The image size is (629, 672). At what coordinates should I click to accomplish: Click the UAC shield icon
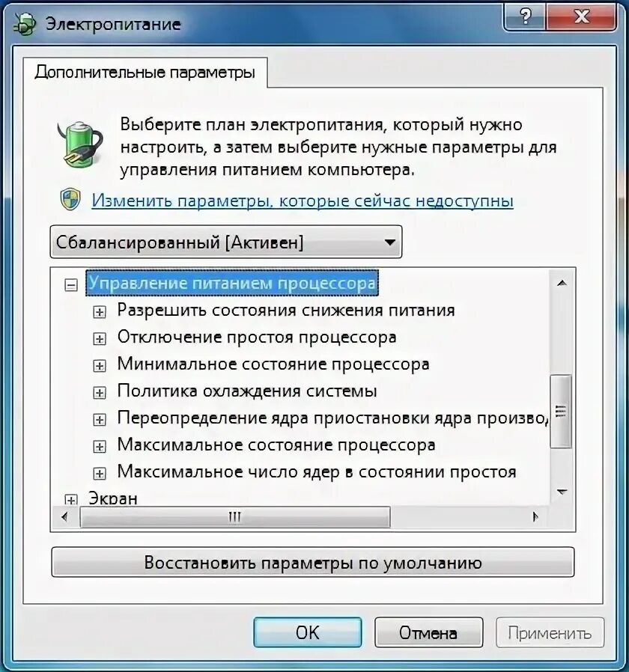70,200
